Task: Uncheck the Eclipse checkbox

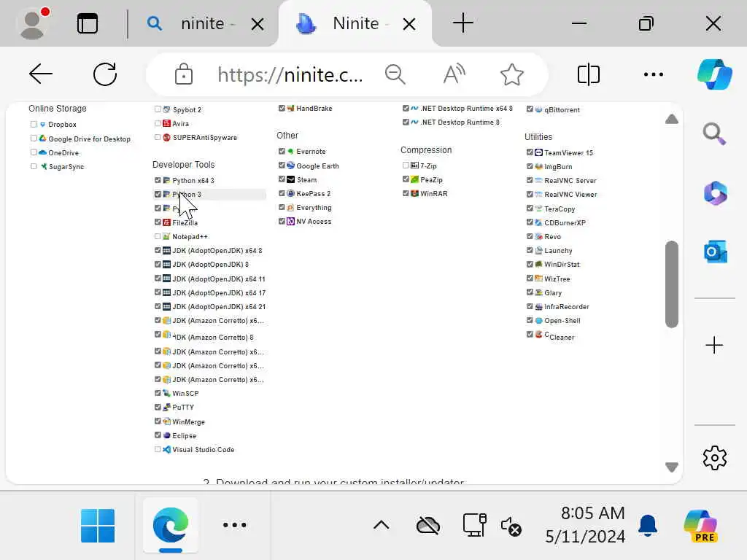Action: pos(158,435)
